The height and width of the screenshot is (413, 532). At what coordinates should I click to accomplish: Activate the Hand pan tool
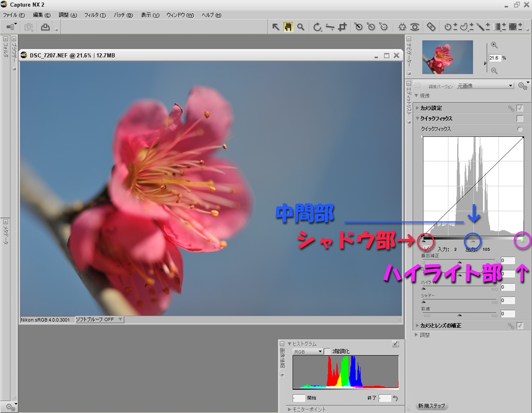click(288, 27)
